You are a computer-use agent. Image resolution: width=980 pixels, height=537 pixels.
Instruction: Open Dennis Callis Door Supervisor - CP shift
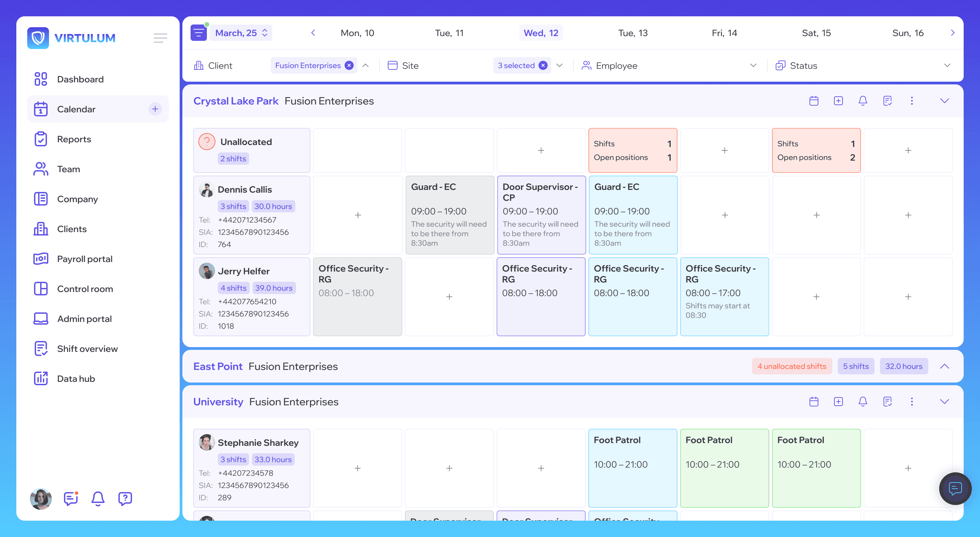coord(541,215)
